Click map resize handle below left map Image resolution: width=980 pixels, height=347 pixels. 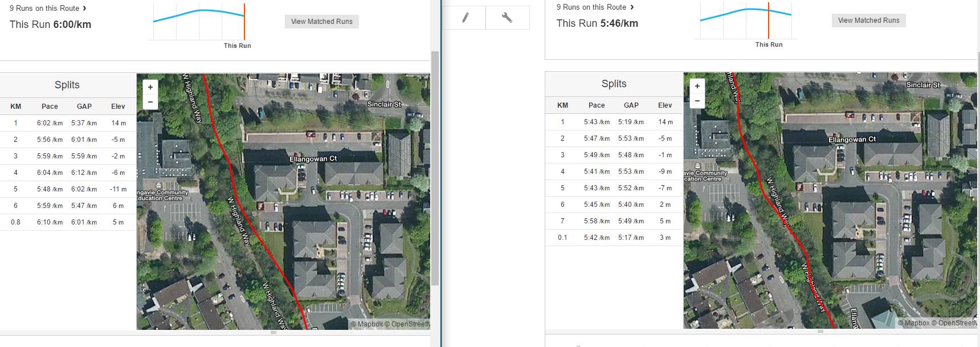pos(273,332)
